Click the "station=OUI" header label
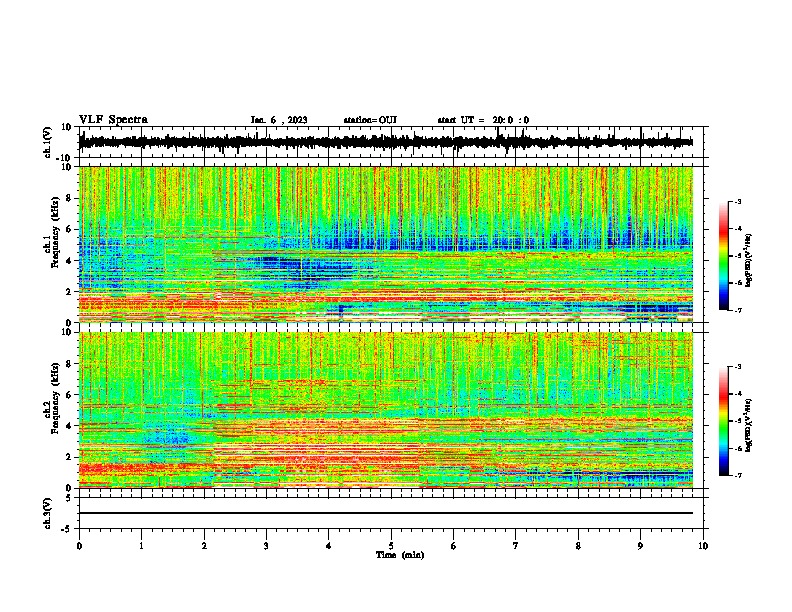The width and height of the screenshot is (792, 612). click(x=370, y=120)
